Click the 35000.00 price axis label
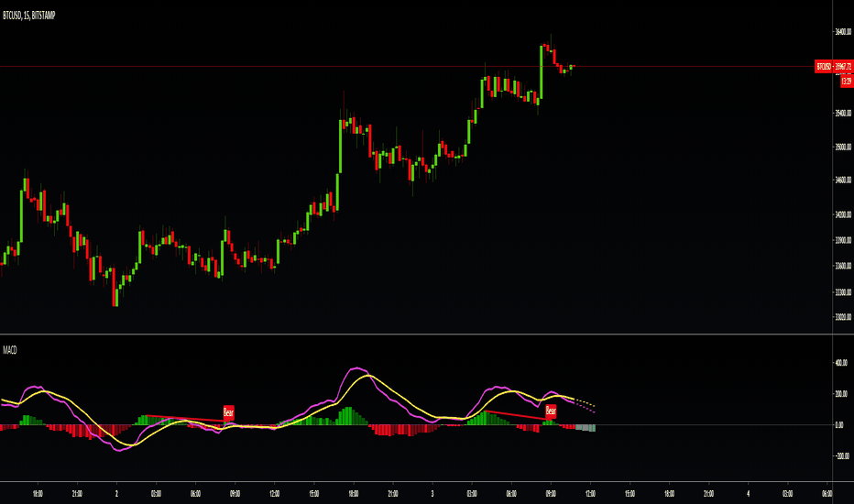854x504 pixels. [x=843, y=147]
